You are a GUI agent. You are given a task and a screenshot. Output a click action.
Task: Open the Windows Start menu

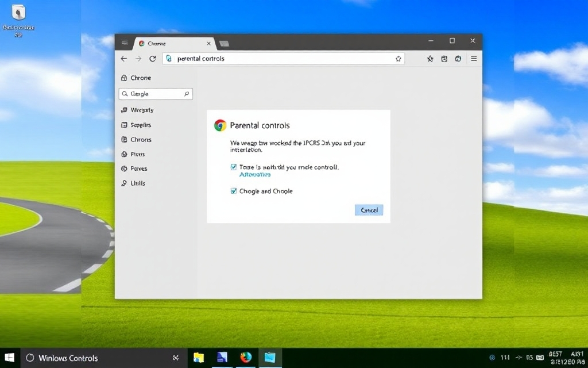coord(9,358)
